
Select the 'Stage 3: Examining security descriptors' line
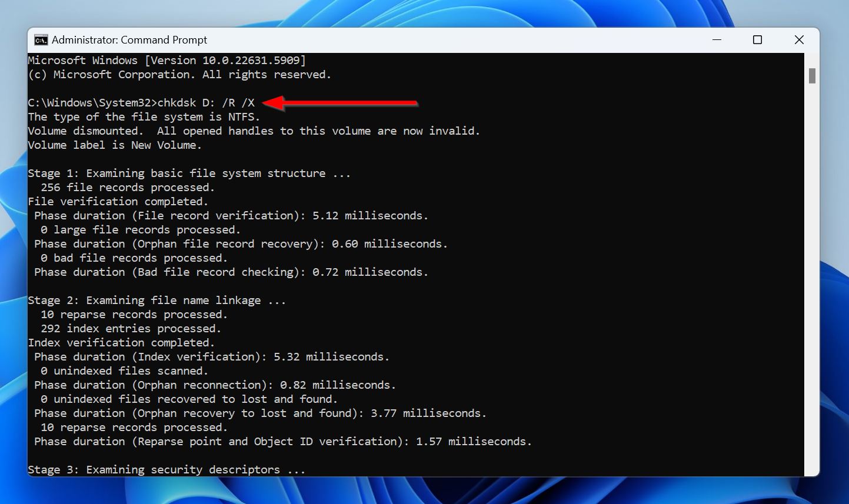(x=166, y=469)
